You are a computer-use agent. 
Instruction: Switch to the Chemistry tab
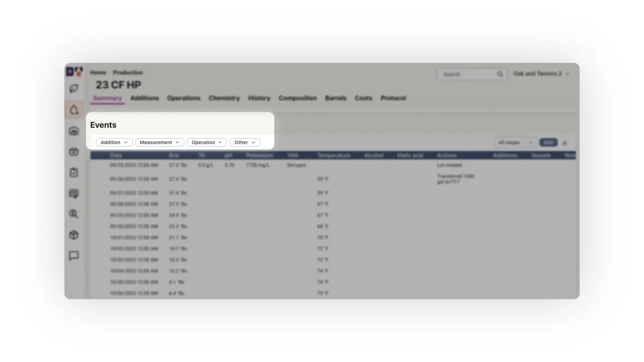click(224, 98)
